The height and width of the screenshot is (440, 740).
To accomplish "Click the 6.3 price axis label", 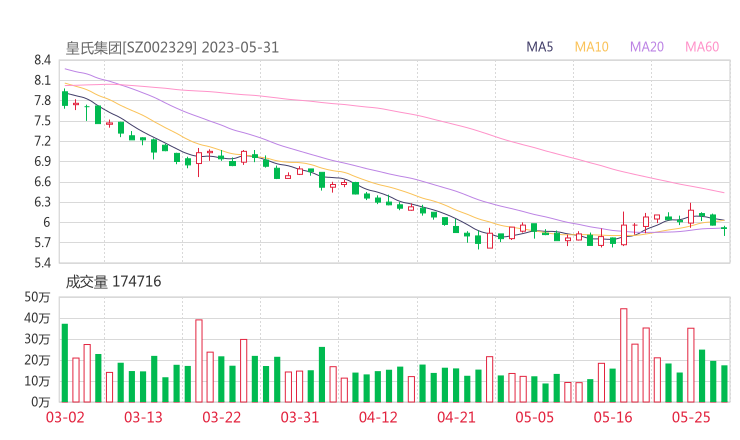I will 42,202.
